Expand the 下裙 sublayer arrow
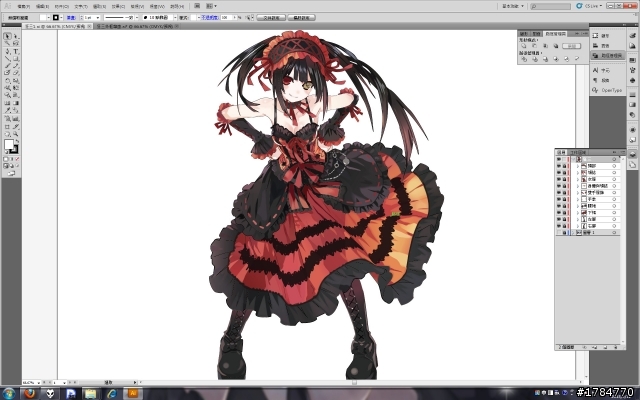This screenshot has height=400, width=640. (x=578, y=212)
